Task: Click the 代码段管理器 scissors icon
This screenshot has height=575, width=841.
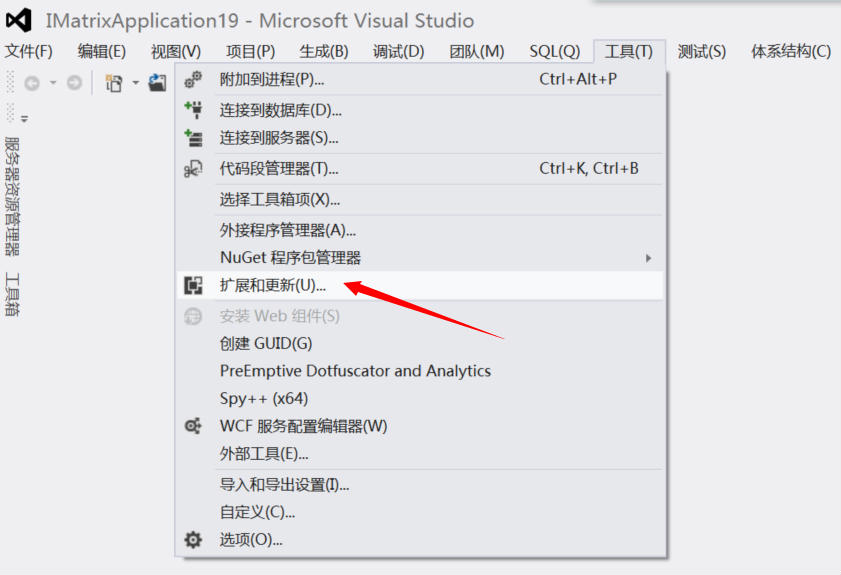Action: (x=193, y=169)
